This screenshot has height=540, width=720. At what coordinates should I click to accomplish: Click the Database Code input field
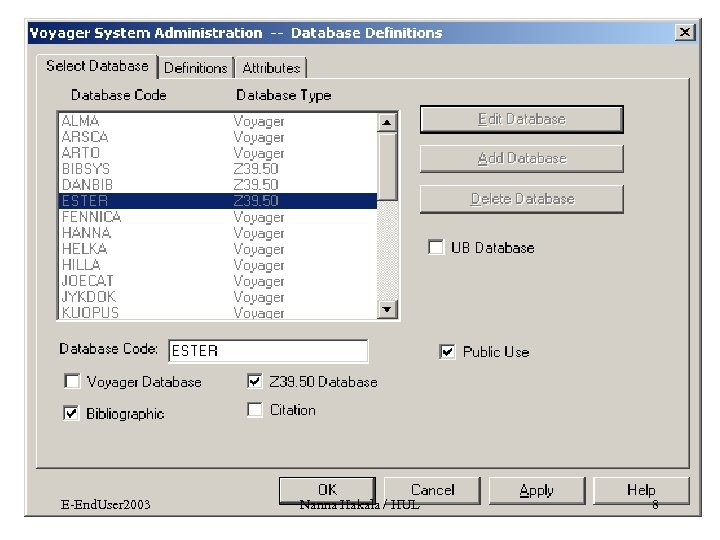(x=268, y=351)
